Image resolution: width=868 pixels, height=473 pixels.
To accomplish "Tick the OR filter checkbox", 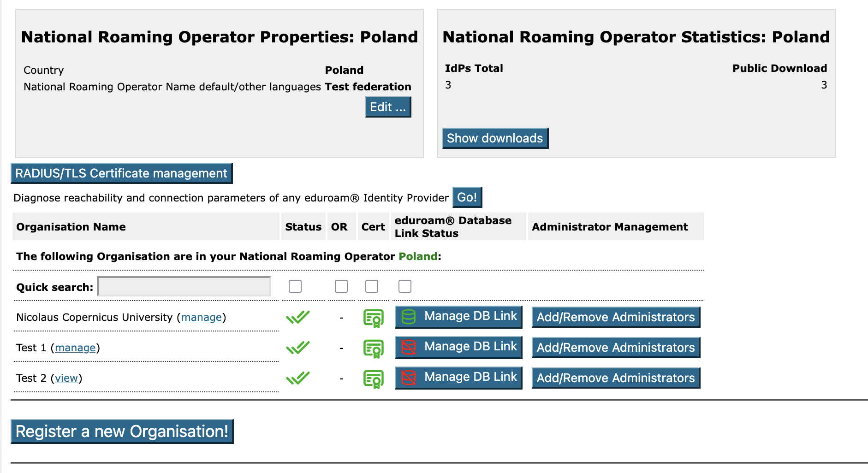I will click(x=341, y=286).
